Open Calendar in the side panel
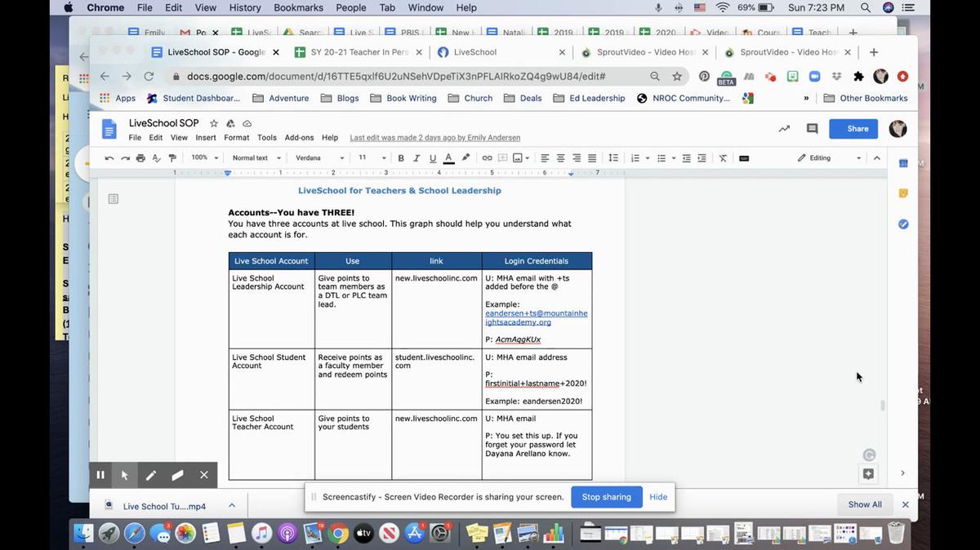 [903, 163]
